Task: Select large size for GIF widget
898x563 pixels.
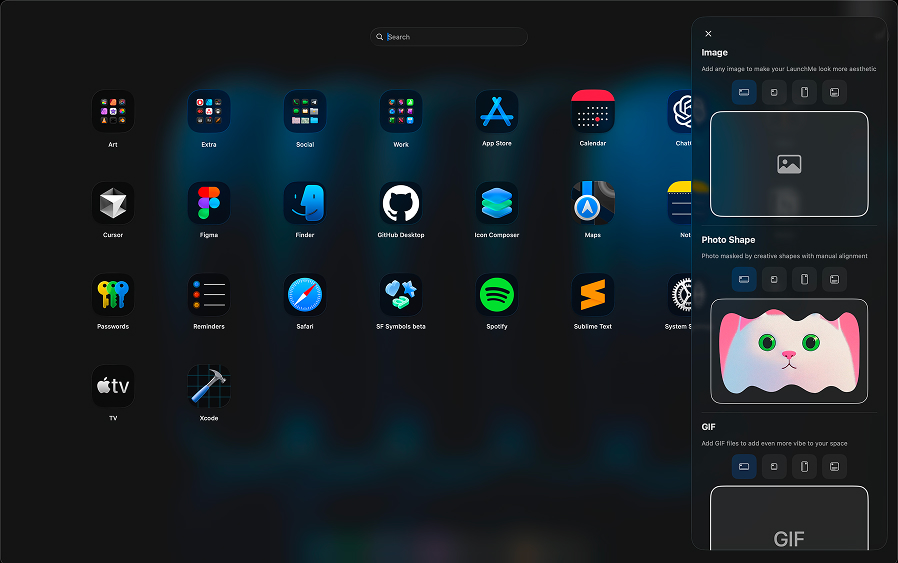Action: pyautogui.click(x=834, y=467)
